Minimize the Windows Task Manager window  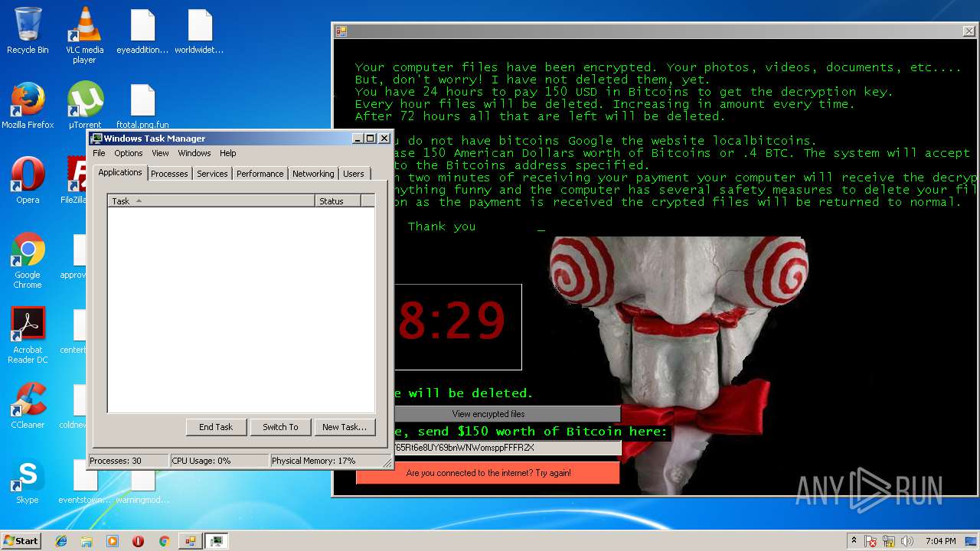(x=358, y=139)
